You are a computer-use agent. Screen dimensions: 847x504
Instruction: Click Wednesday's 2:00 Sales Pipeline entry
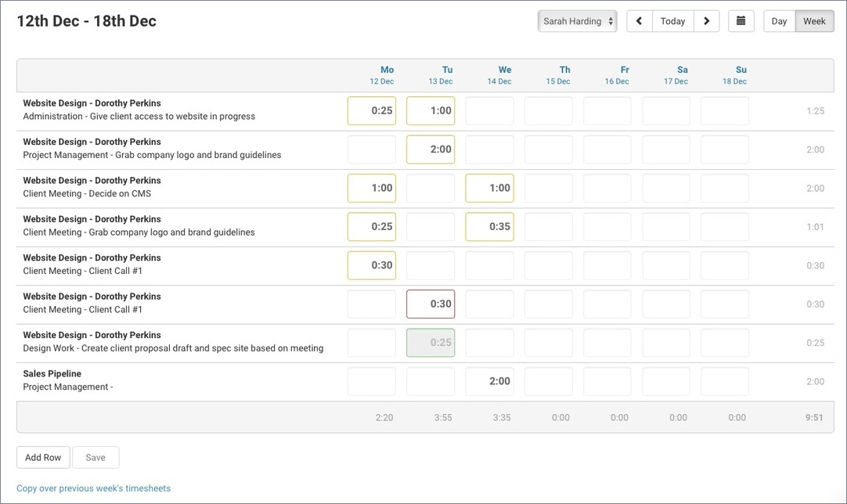pyautogui.click(x=489, y=381)
